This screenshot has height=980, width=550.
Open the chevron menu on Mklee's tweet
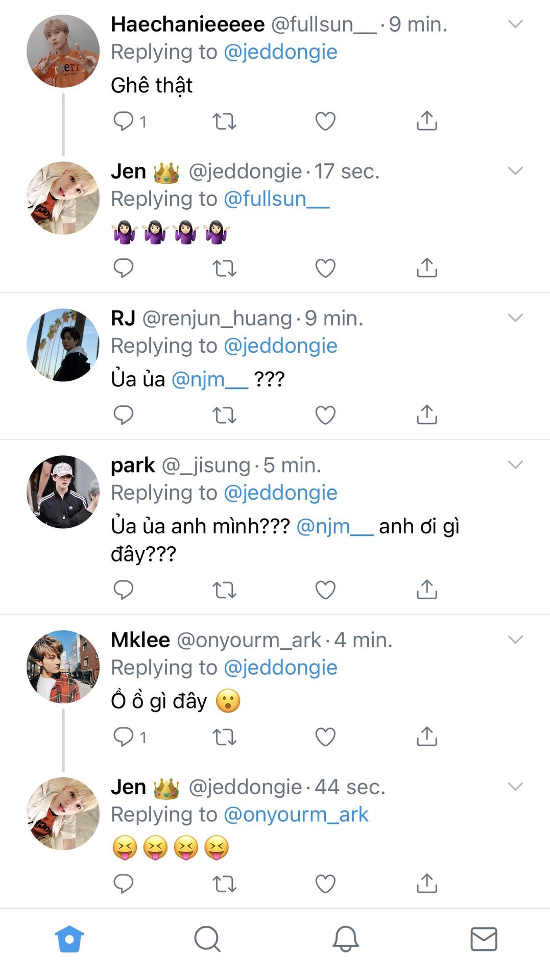click(x=515, y=640)
